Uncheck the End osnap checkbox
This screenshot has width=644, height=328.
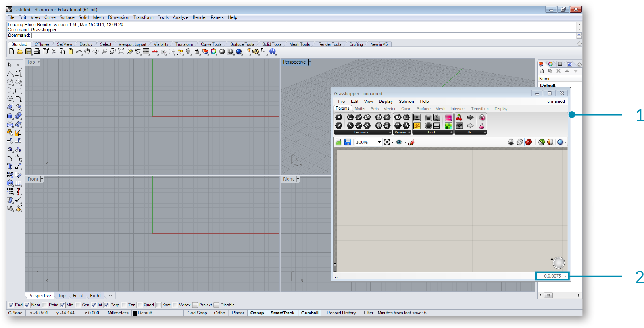coord(11,305)
